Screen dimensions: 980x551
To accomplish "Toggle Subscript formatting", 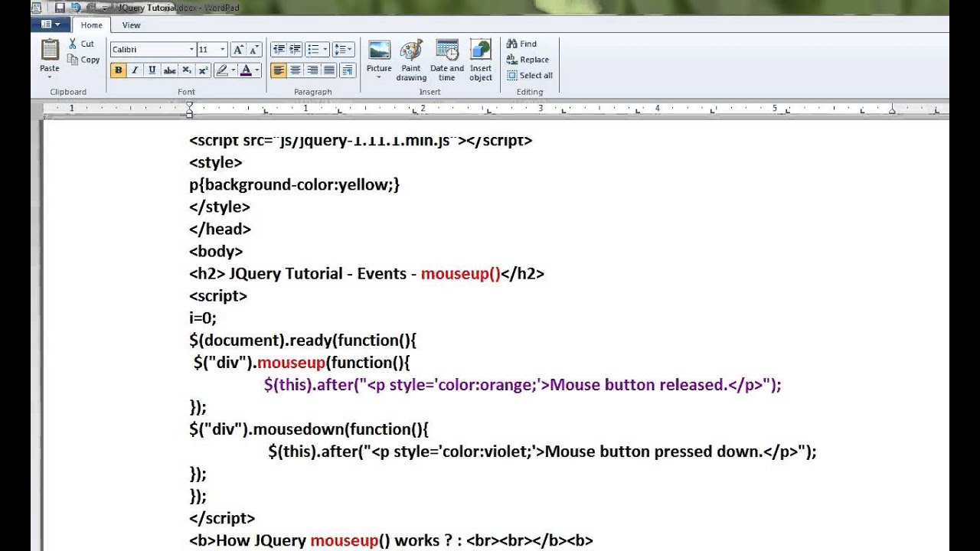I will (187, 70).
